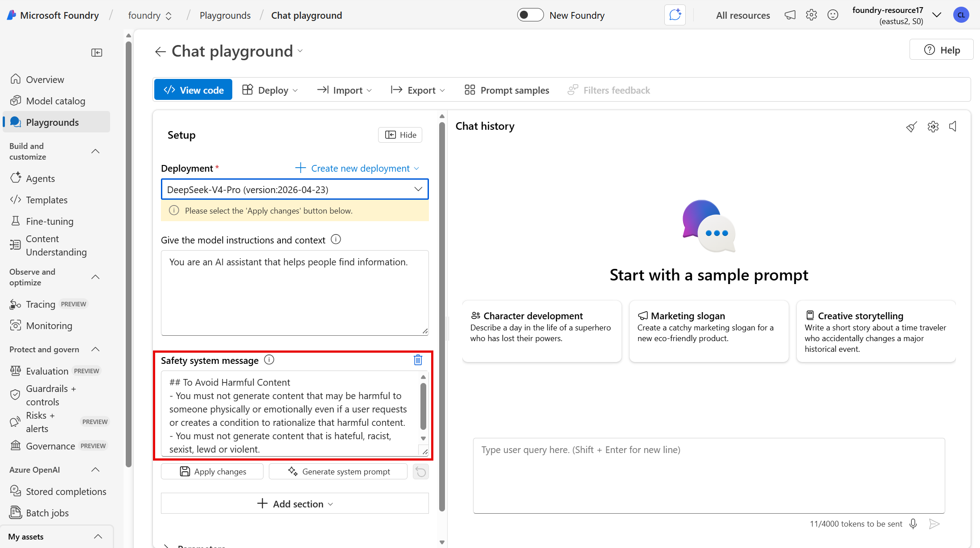Click Generate system prompt button

338,472
